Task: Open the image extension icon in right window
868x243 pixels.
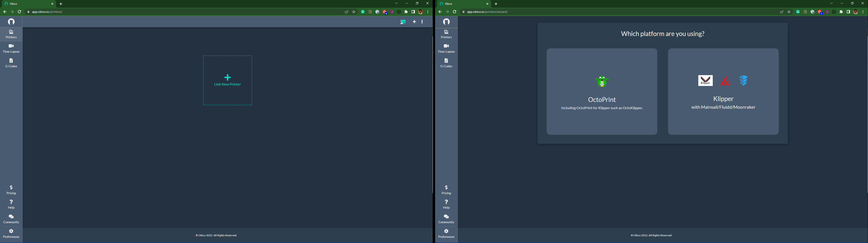Action: [834, 12]
